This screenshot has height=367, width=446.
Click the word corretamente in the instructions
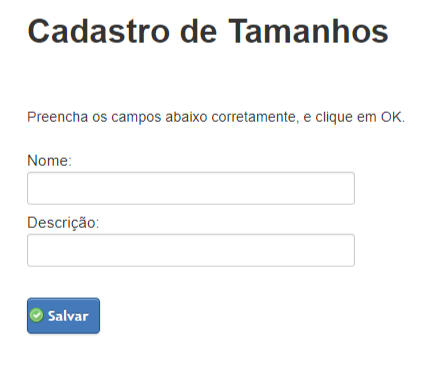tap(255, 117)
